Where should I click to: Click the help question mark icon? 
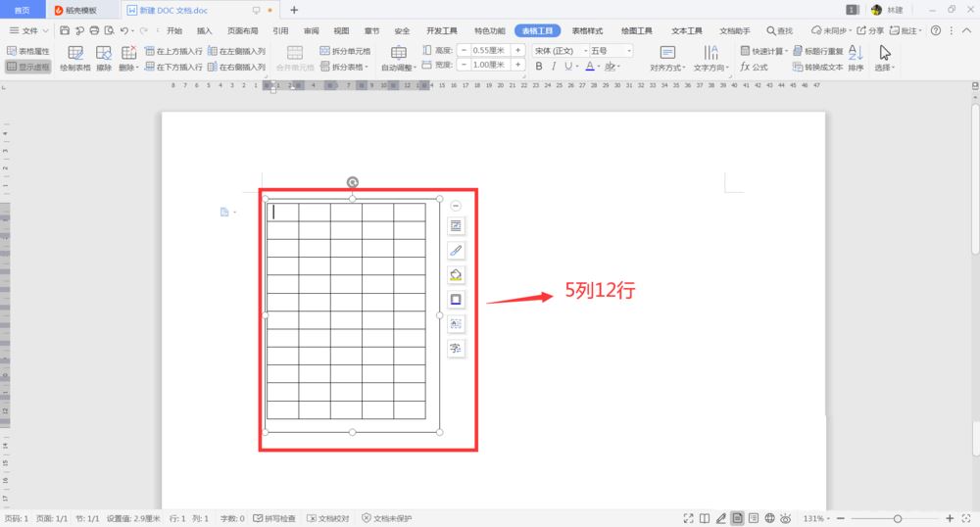click(x=936, y=30)
